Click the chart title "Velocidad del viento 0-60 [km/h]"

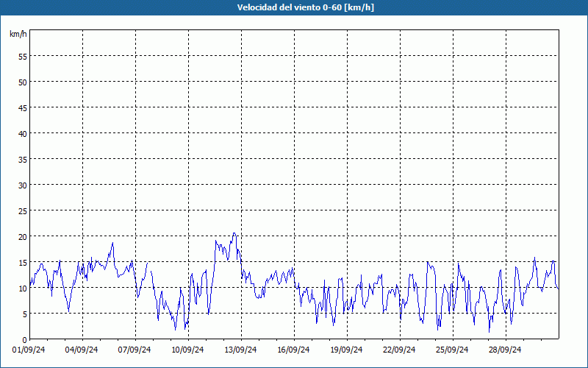[x=305, y=7]
